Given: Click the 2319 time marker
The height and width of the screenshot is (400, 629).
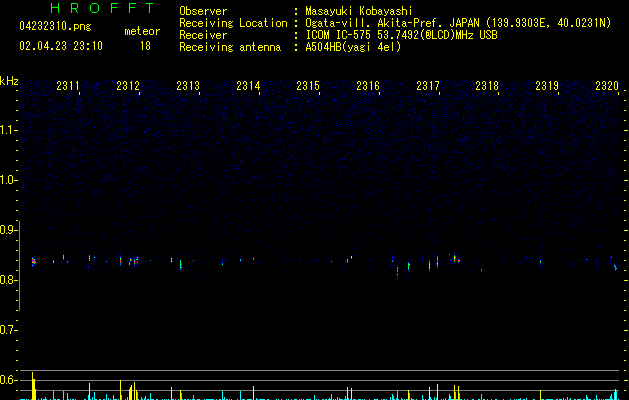Looking at the screenshot, I should 547,86.
